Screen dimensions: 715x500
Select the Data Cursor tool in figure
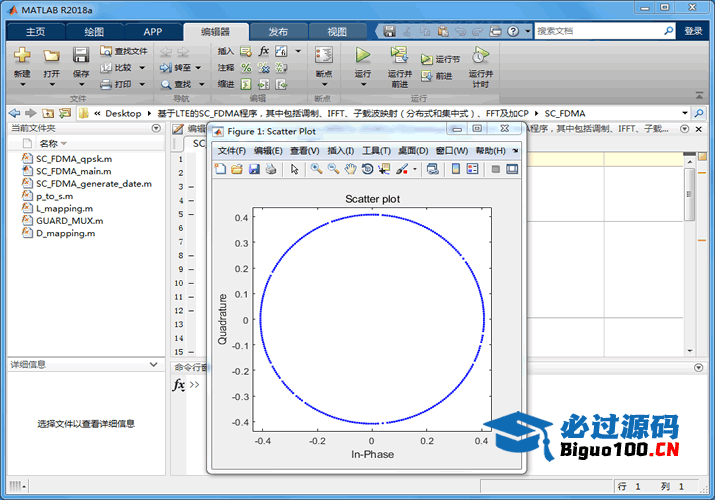point(384,170)
